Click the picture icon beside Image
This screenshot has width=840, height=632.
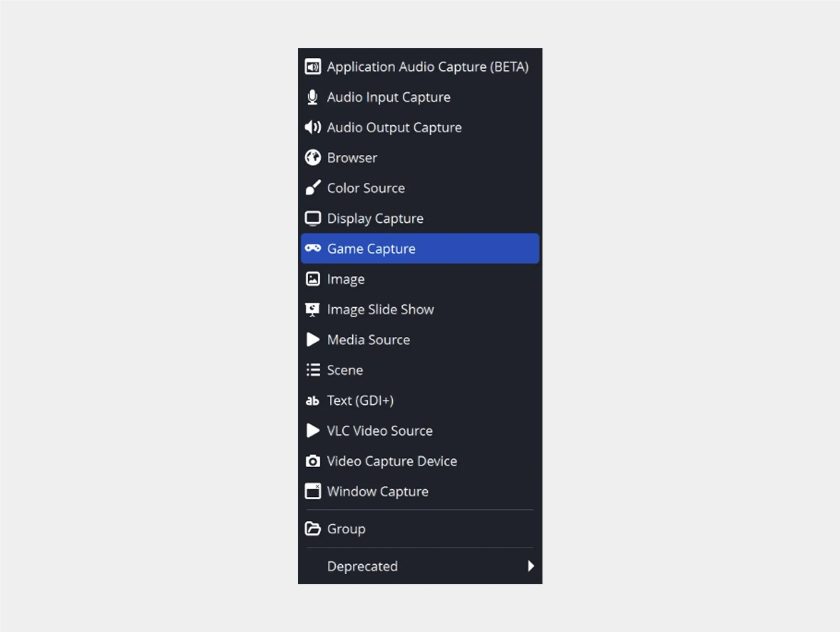tap(312, 279)
